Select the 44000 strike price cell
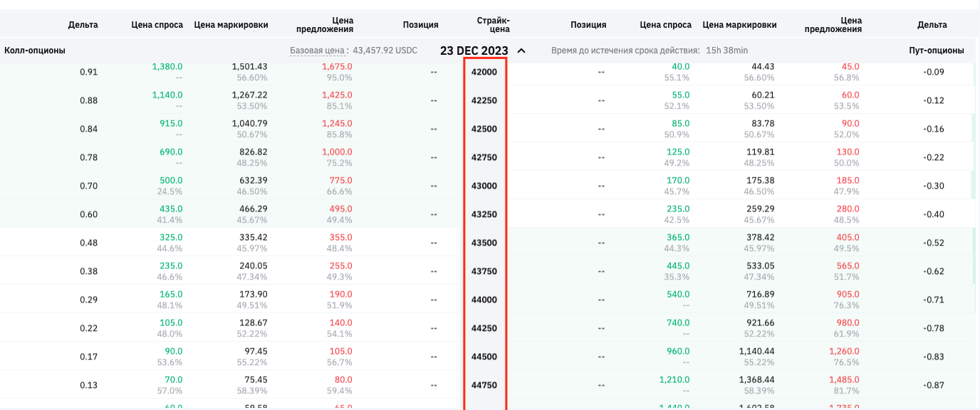The image size is (980, 410). pyautogui.click(x=484, y=300)
